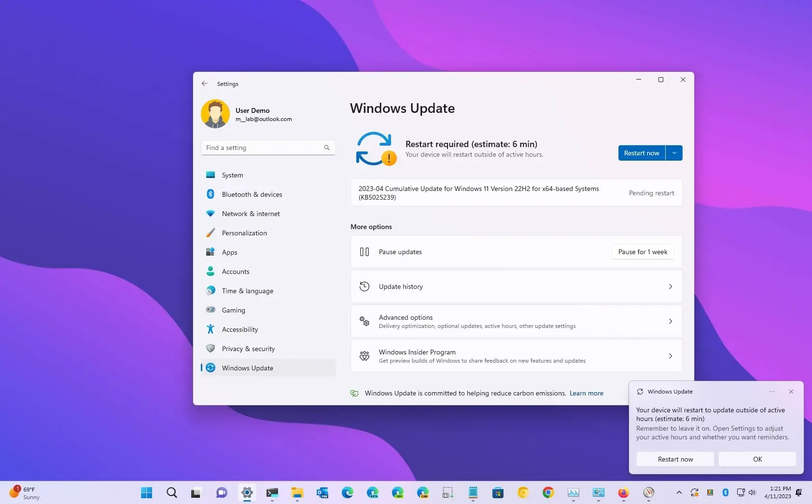Click Restart now in the notification toast
The image size is (812, 504).
point(675,459)
